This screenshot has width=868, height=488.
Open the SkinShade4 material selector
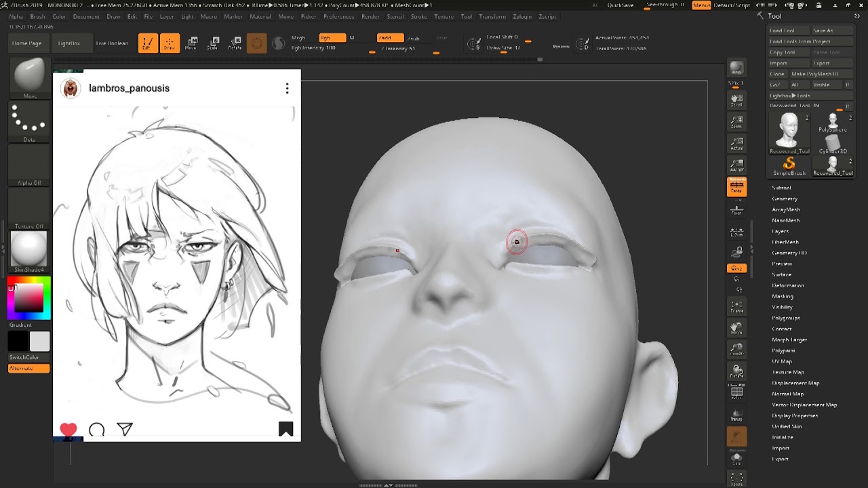point(29,252)
